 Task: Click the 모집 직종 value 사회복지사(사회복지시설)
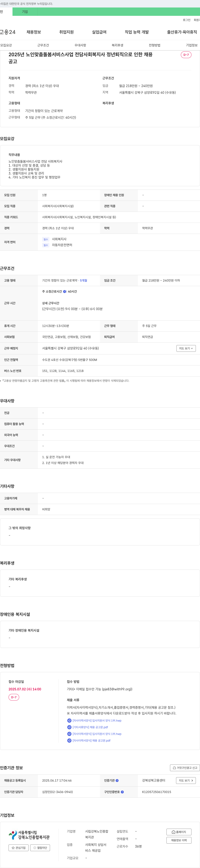(x=58, y=206)
